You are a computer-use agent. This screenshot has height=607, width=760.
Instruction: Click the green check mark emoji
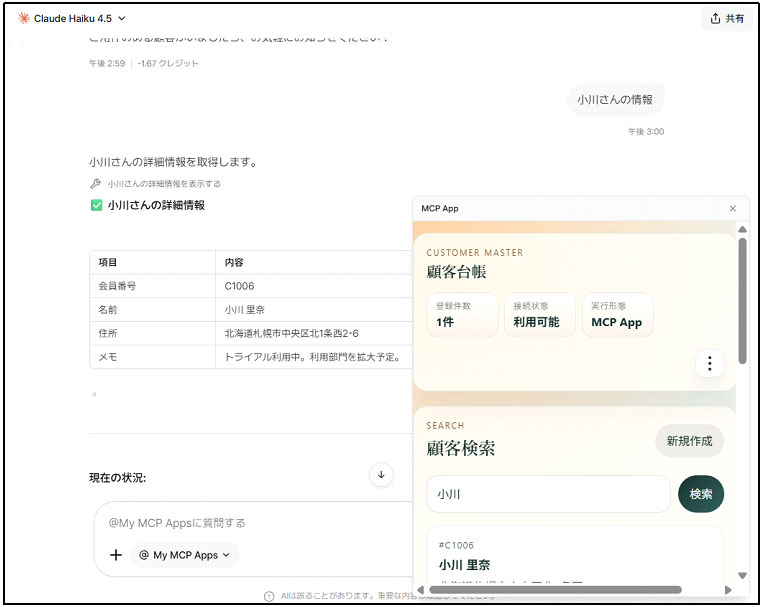tap(96, 205)
